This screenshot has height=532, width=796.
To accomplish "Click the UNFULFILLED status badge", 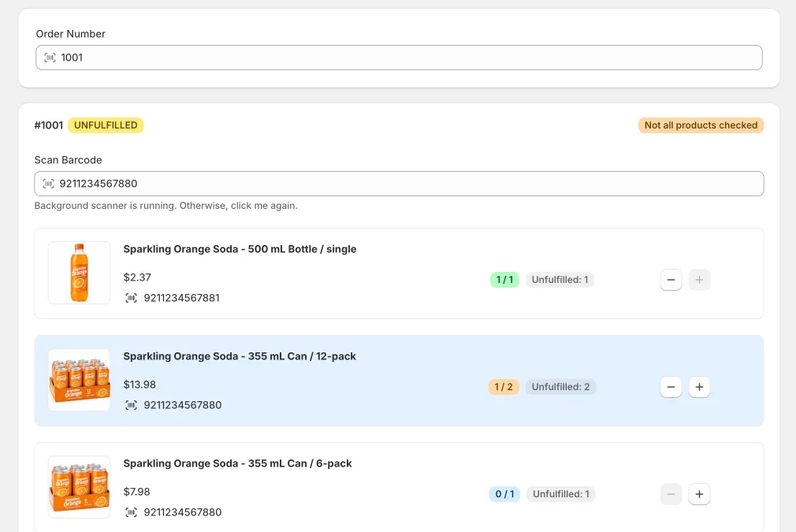I will click(106, 125).
